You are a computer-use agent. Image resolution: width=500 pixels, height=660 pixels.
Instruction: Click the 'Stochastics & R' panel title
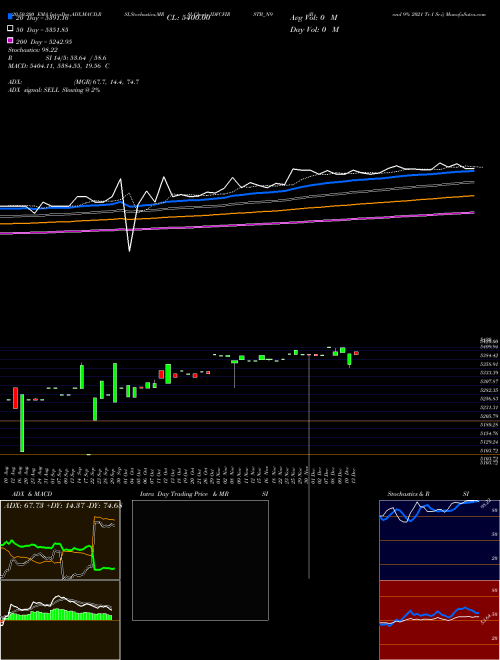pos(408,494)
